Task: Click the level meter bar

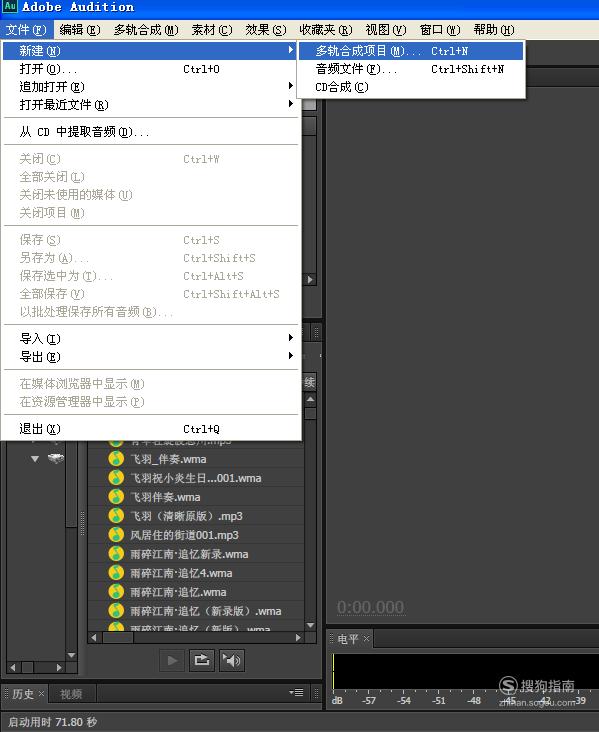Action: point(465,671)
